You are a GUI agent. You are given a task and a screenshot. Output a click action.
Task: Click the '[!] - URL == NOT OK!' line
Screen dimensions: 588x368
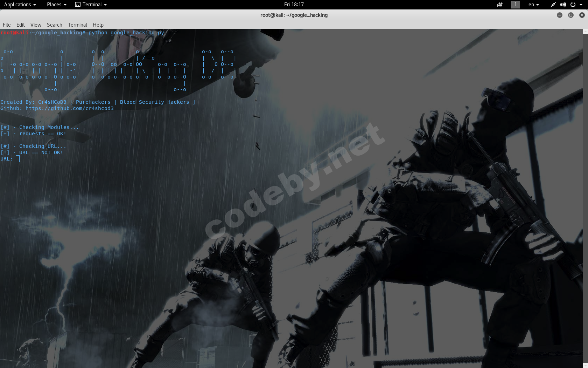pos(32,153)
